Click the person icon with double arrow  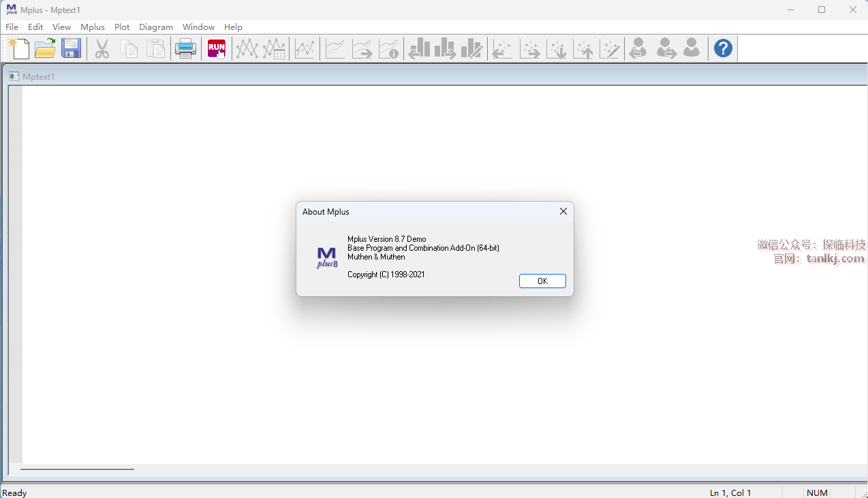click(x=638, y=48)
